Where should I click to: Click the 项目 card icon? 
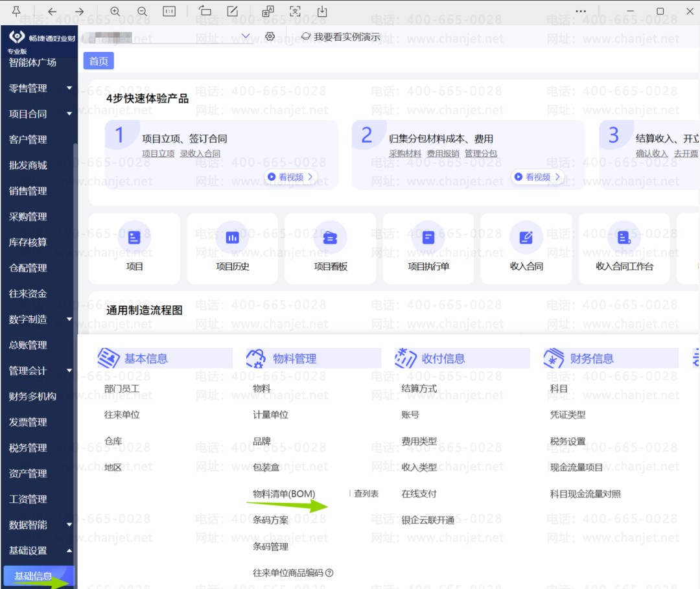[134, 237]
